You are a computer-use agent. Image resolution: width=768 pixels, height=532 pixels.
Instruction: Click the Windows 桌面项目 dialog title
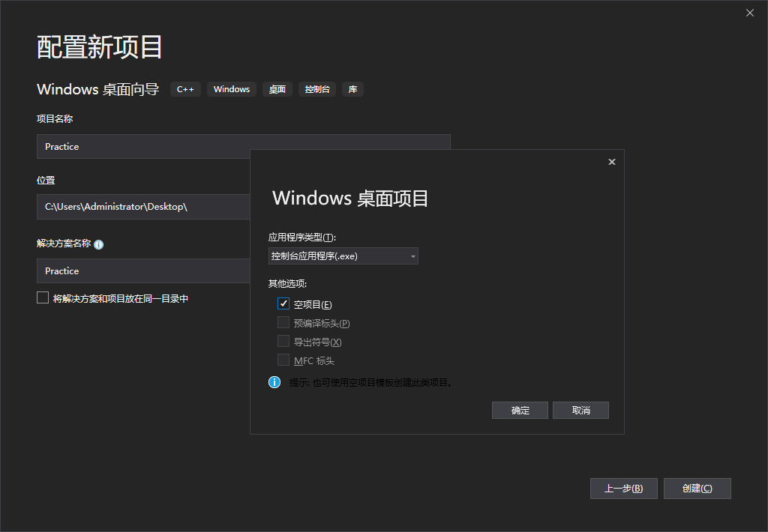pos(350,199)
